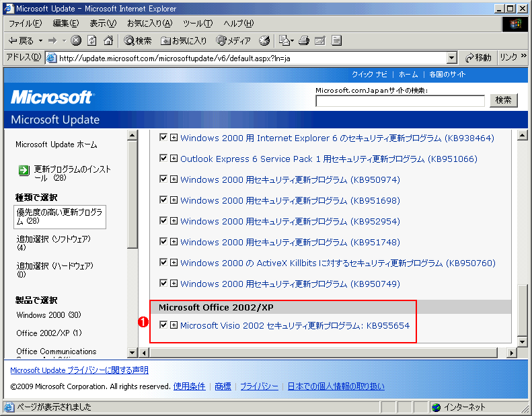Click the IE icon in the title bar

click(x=8, y=8)
